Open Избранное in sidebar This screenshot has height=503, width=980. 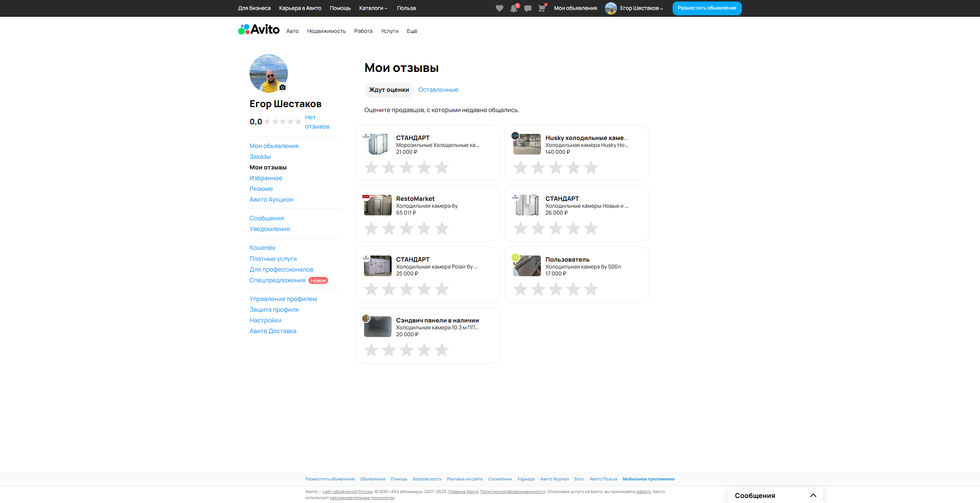[x=266, y=178]
